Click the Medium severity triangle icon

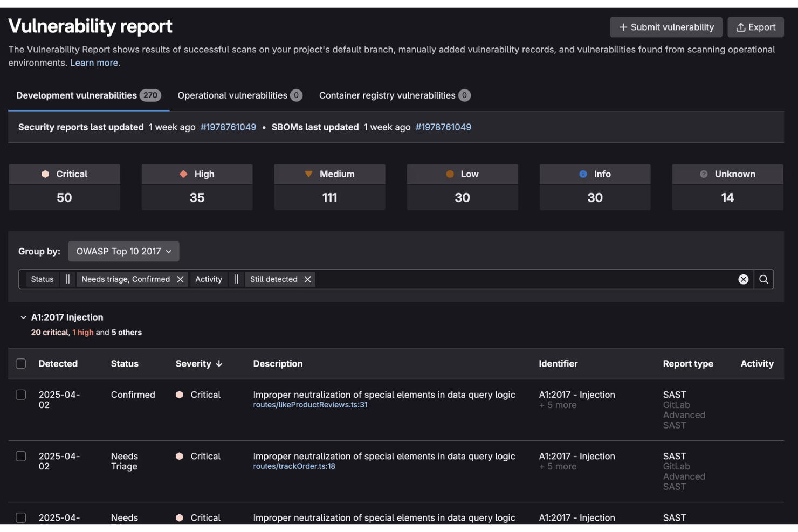308,174
